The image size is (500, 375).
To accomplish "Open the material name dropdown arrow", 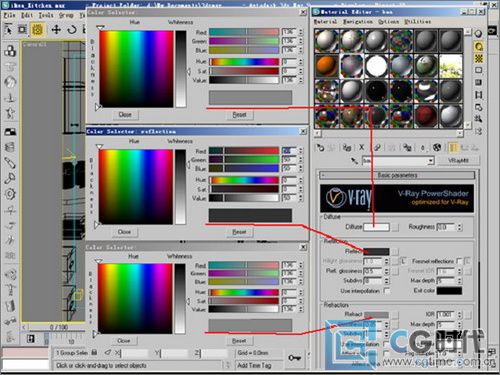I will click(x=431, y=161).
